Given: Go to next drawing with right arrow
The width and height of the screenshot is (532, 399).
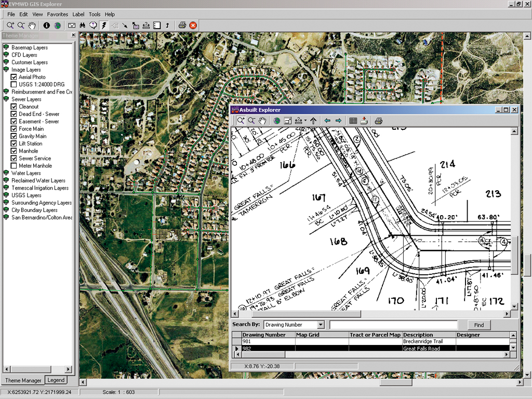Looking at the screenshot, I should click(338, 121).
